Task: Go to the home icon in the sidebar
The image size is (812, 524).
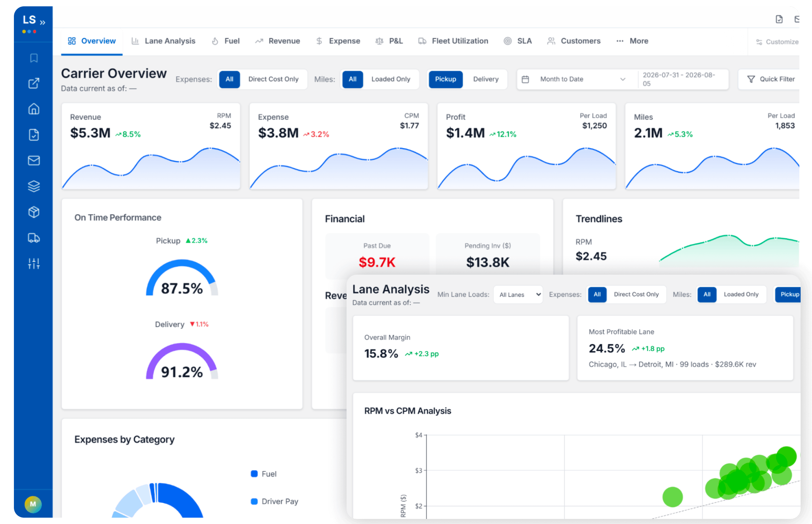Action: coord(34,109)
